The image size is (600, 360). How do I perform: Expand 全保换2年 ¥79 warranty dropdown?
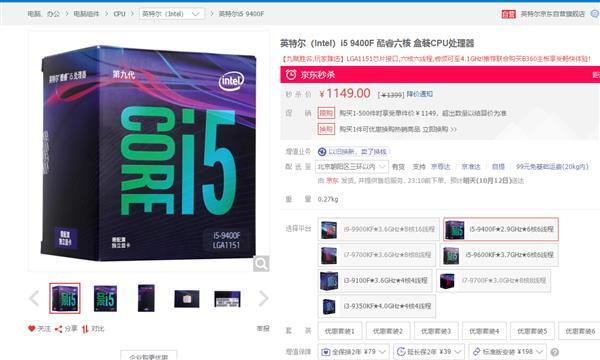(354, 352)
